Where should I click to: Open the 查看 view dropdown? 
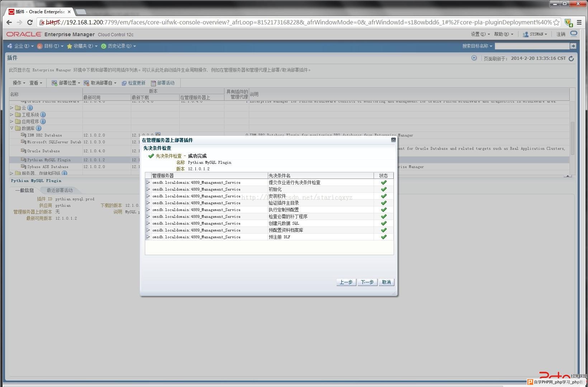pos(36,83)
